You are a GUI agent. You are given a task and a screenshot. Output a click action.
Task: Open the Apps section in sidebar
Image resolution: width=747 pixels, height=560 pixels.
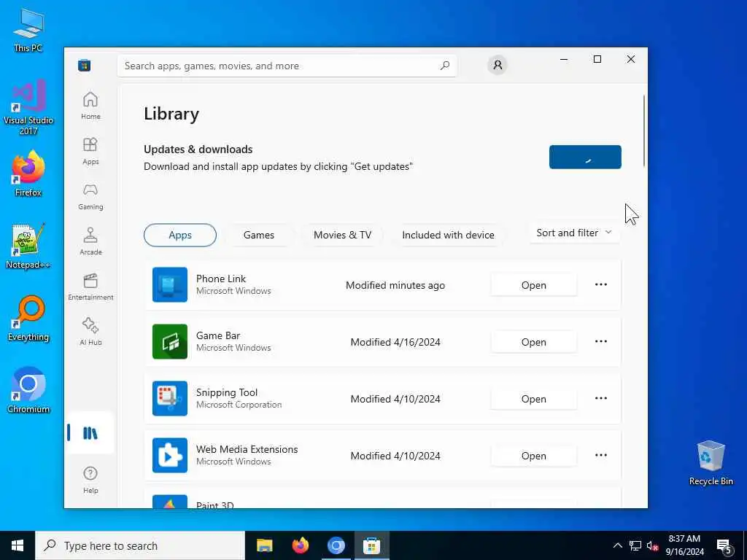tap(90, 151)
